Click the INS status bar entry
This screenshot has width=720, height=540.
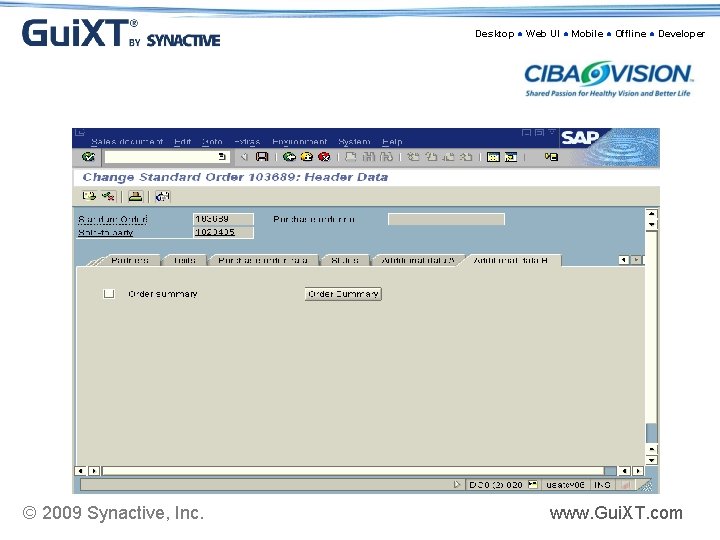602,485
